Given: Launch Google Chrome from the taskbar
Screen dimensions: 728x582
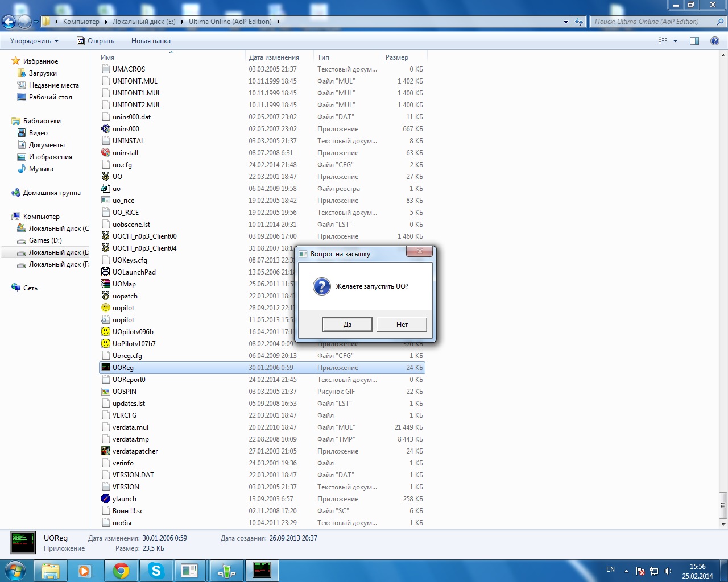Looking at the screenshot, I should 121,571.
